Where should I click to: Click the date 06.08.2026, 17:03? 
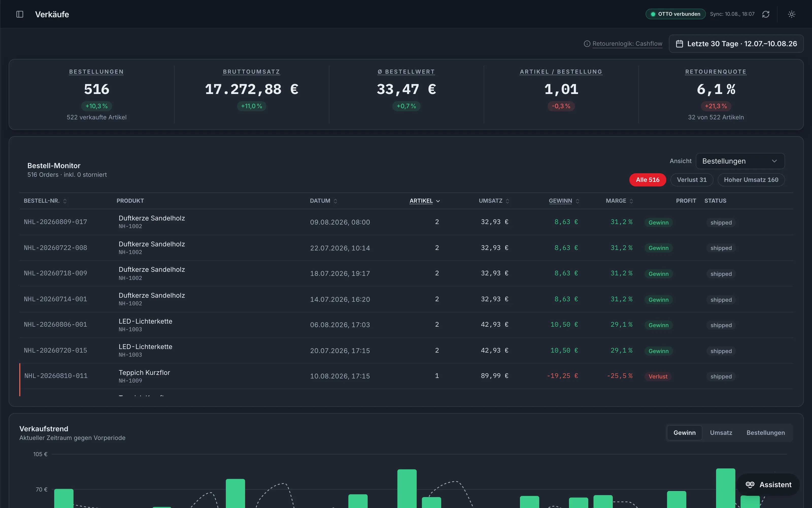tap(340, 325)
